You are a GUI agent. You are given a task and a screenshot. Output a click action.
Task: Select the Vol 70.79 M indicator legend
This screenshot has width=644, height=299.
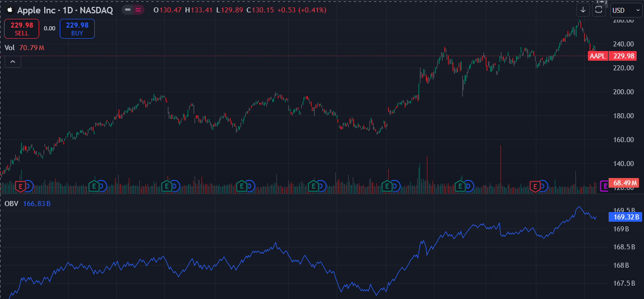(24, 48)
